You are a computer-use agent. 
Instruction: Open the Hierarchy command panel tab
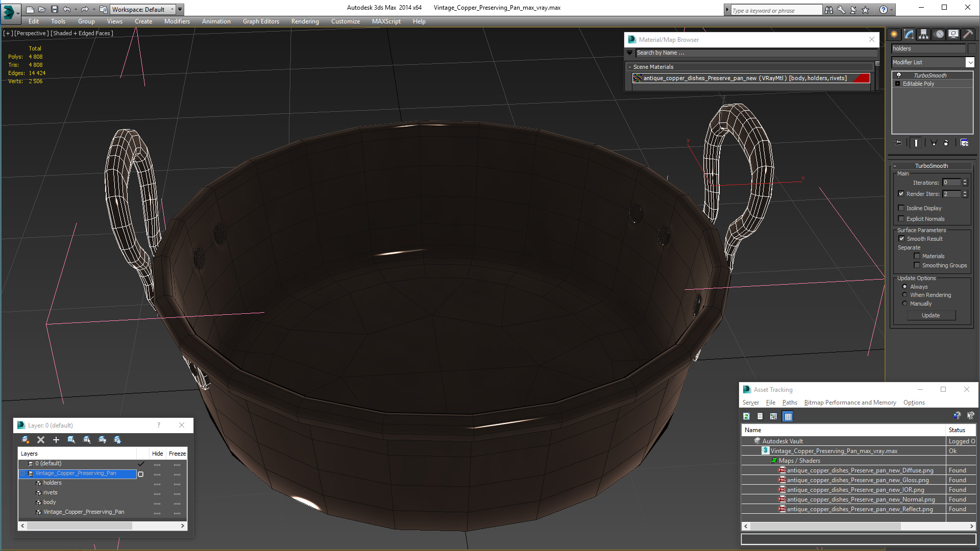tap(923, 34)
